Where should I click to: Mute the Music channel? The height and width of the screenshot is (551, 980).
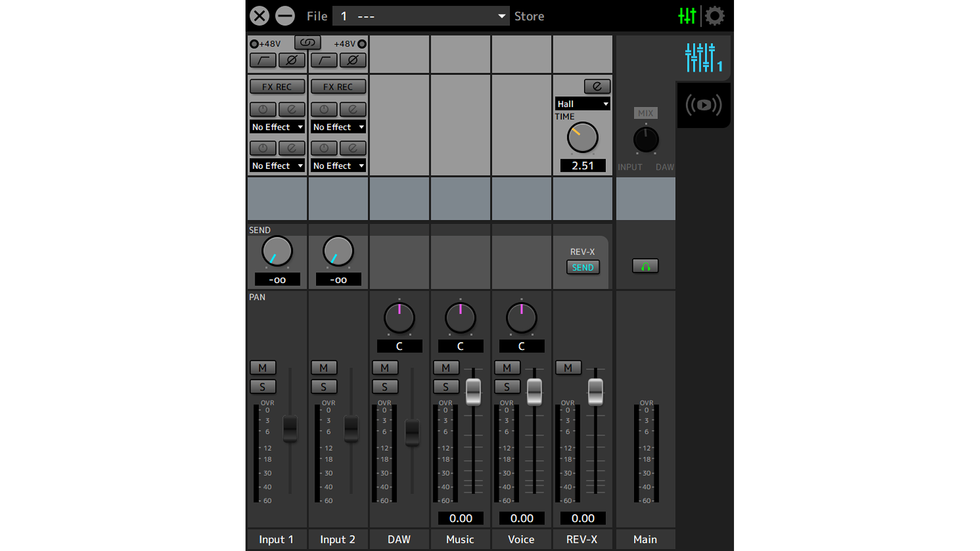tap(446, 368)
